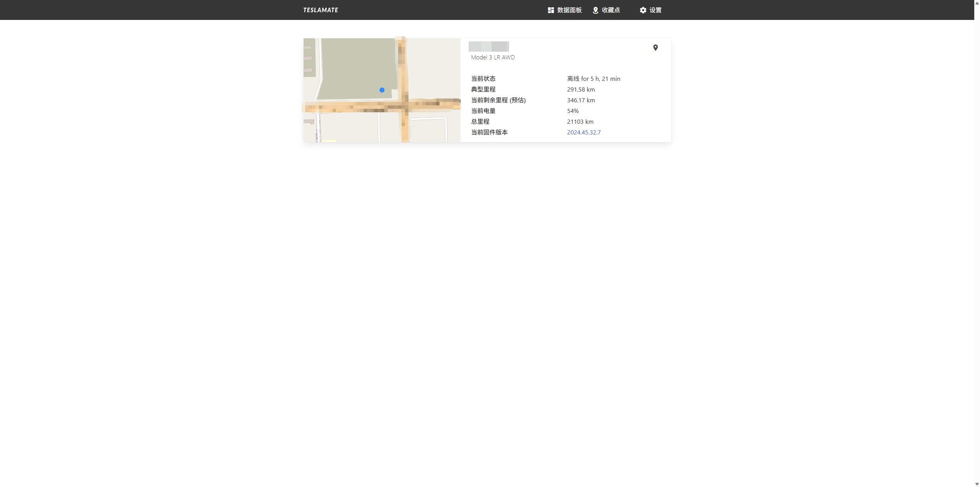Open the 设置 page
This screenshot has height=487, width=980.
coord(655,10)
